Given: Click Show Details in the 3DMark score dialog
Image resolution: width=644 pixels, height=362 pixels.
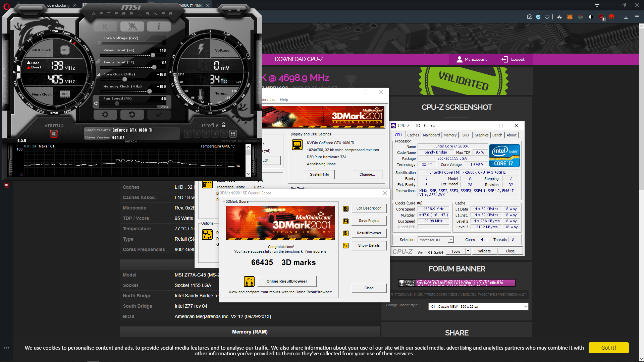Looking at the screenshot, I should point(369,245).
